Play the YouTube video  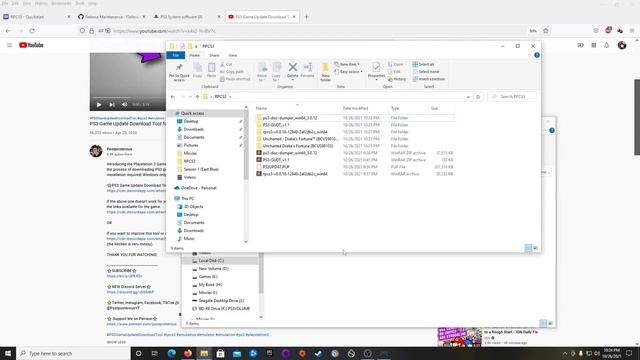[x=99, y=105]
